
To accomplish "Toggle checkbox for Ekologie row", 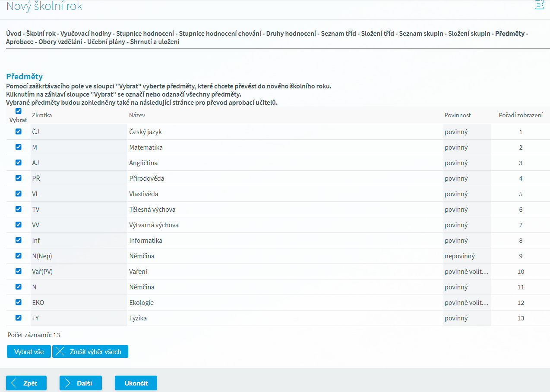I will [x=18, y=302].
